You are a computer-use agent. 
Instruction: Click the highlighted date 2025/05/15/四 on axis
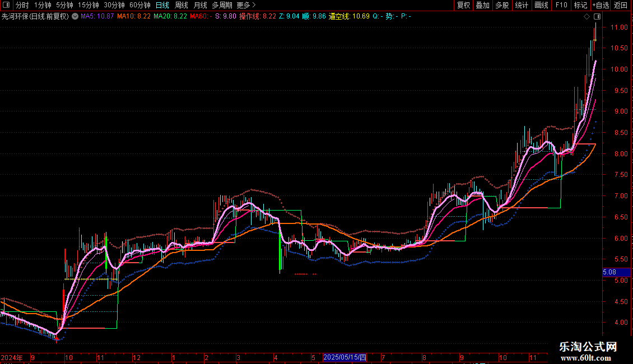pos(345,357)
